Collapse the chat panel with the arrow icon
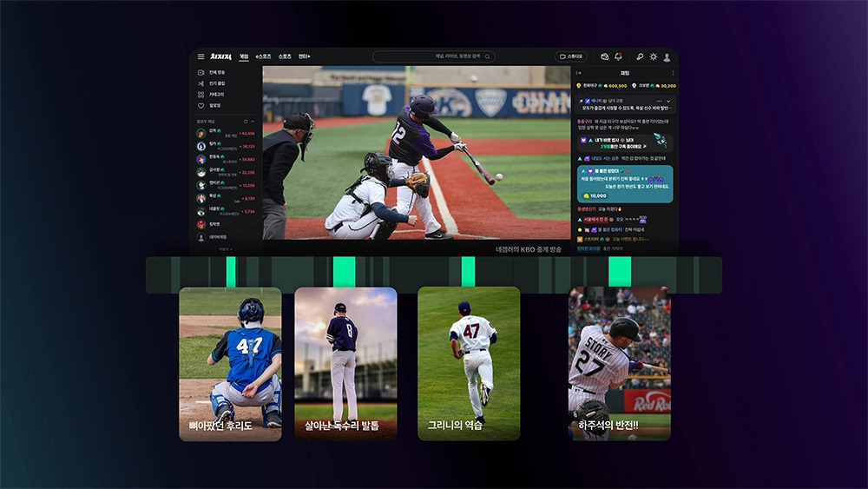The width and height of the screenshot is (868, 489). [x=578, y=73]
